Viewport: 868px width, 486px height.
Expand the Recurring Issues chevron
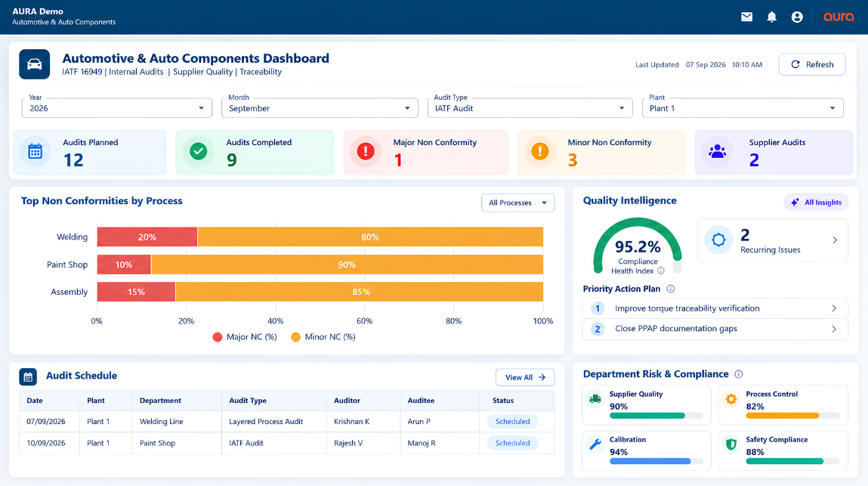[835, 240]
